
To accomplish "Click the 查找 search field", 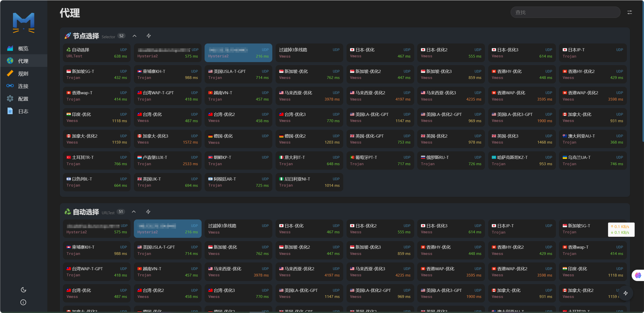I will 565,12.
